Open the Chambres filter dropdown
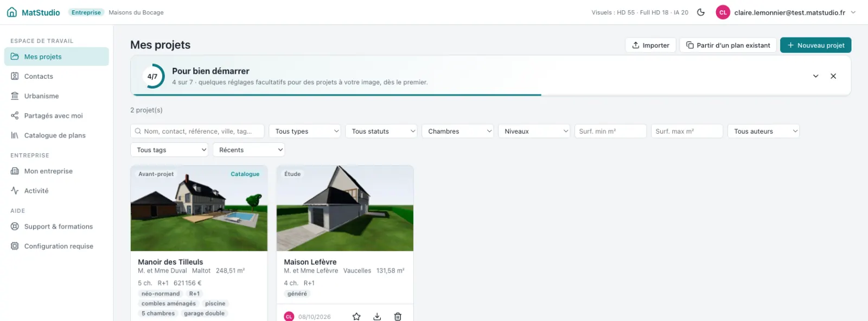 click(458, 131)
